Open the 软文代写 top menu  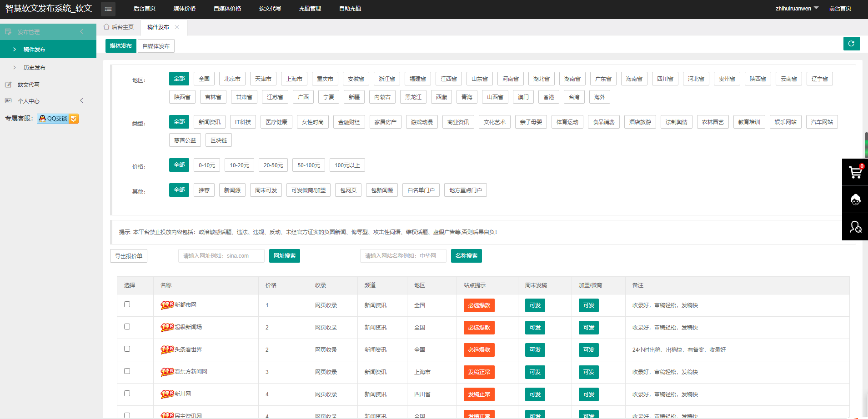coord(270,9)
